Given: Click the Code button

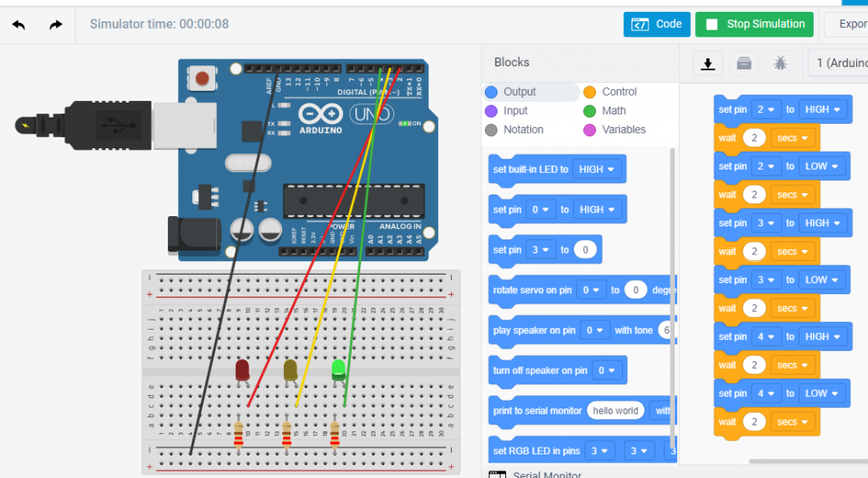Looking at the screenshot, I should [657, 25].
